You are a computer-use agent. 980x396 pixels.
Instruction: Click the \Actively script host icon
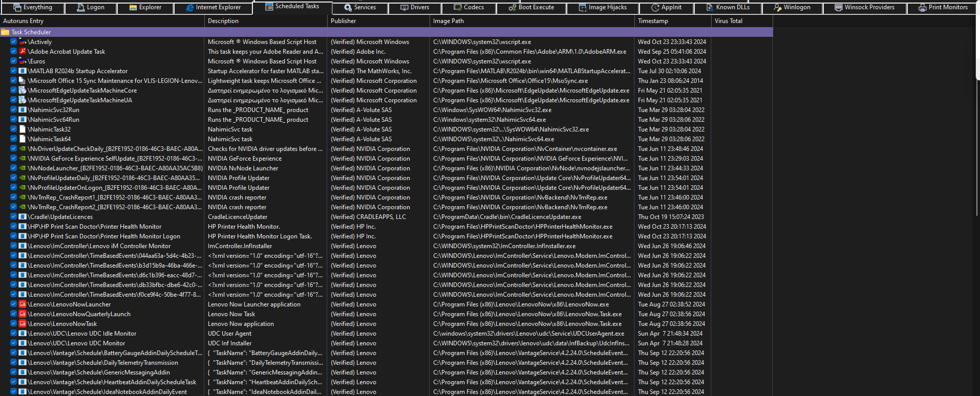[23, 42]
